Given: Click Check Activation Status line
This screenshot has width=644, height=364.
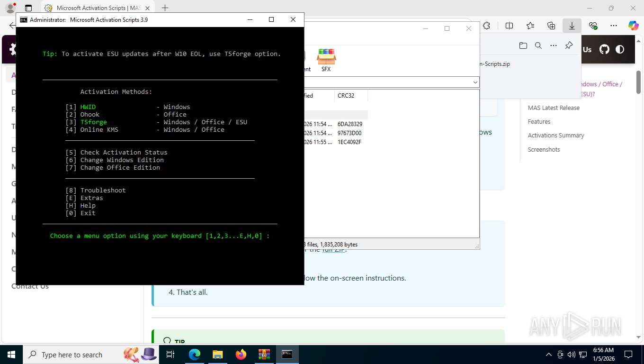Looking at the screenshot, I should coord(116,153).
